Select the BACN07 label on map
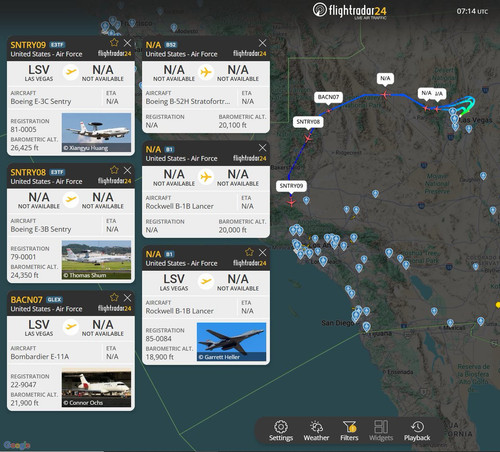500x452 pixels. (328, 97)
